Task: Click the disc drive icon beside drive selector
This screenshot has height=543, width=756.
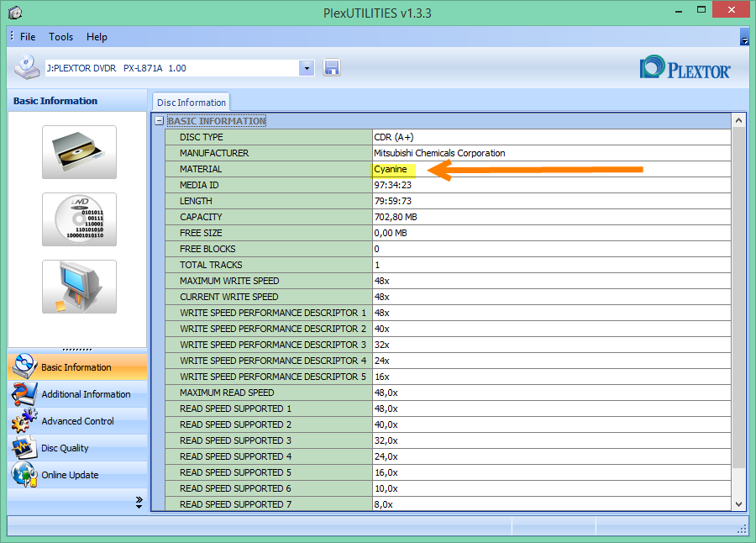Action: point(27,67)
